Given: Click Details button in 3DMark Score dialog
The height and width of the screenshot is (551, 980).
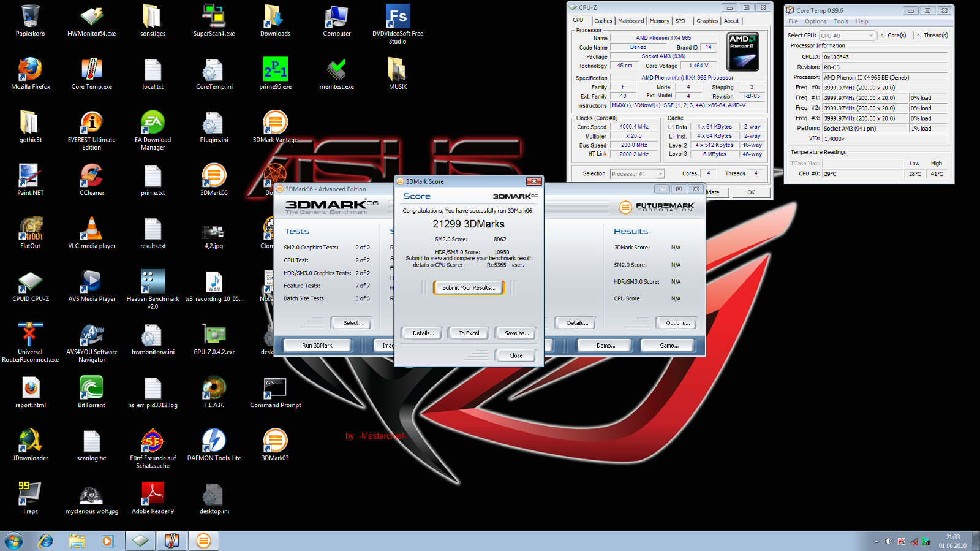Looking at the screenshot, I should 422,333.
